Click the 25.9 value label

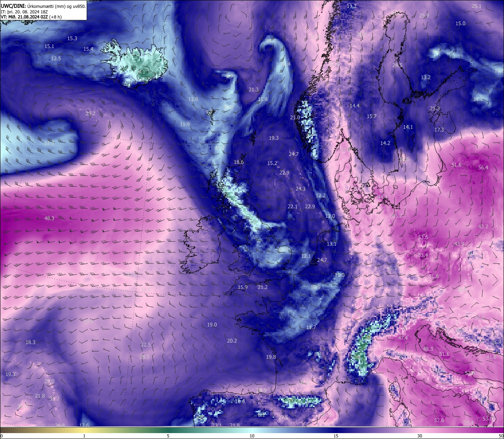[x=424, y=16]
